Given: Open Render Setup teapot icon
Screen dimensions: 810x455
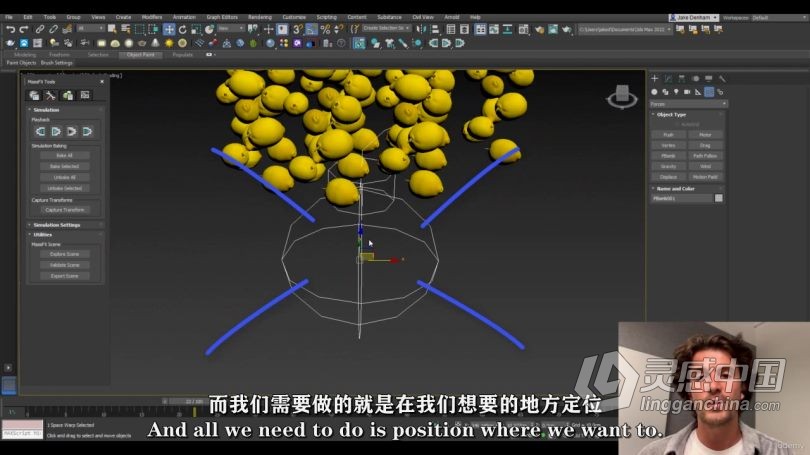Looking at the screenshot, I should [x=540, y=29].
